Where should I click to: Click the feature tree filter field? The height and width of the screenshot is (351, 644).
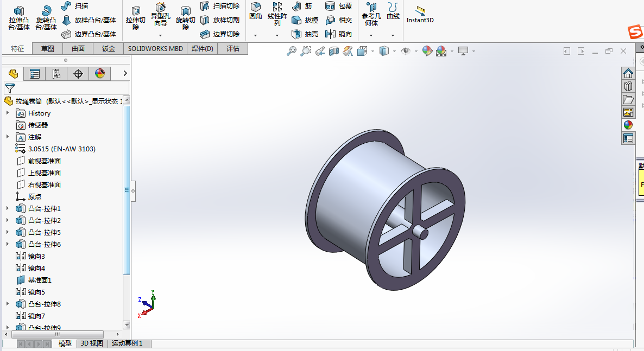67,88
